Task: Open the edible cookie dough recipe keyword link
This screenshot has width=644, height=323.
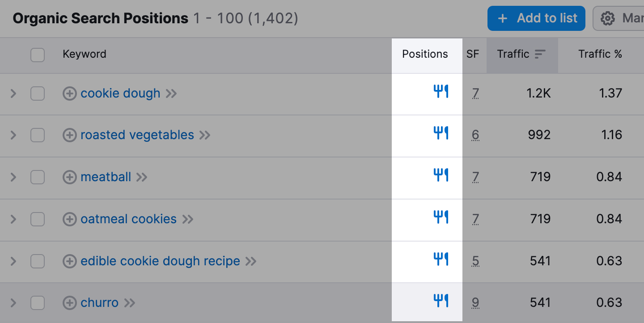Action: pos(160,261)
